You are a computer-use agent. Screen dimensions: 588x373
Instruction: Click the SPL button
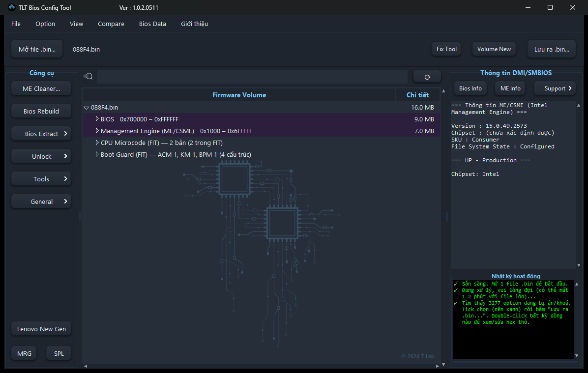(59, 353)
